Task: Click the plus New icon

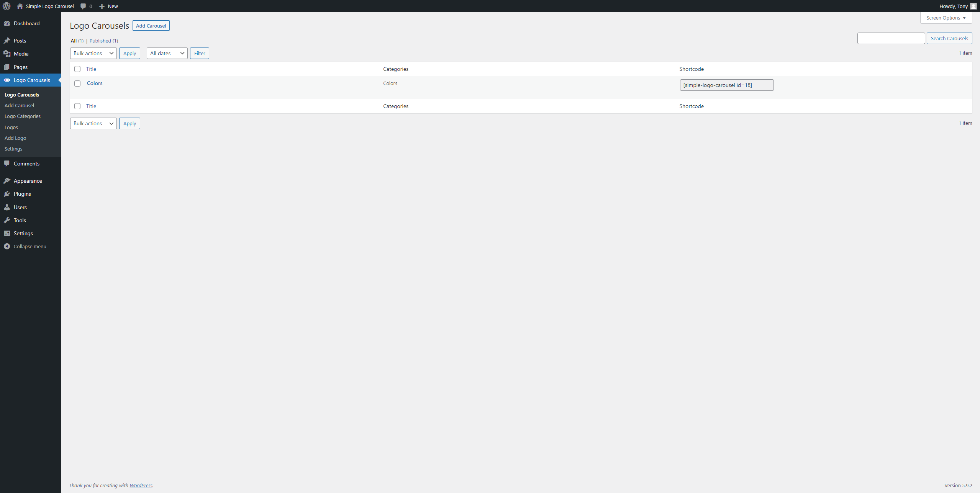Action: click(x=102, y=6)
